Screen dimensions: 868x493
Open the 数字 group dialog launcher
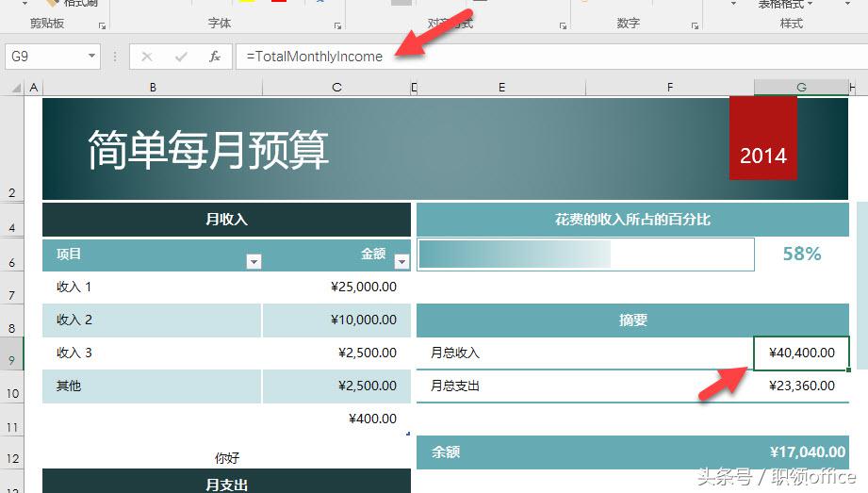[695, 25]
